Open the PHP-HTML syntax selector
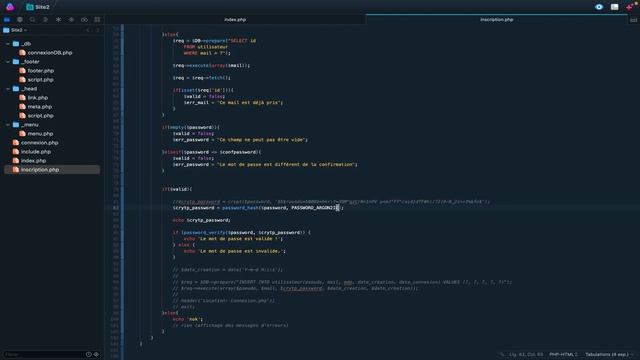640x360 pixels. pyautogui.click(x=563, y=354)
